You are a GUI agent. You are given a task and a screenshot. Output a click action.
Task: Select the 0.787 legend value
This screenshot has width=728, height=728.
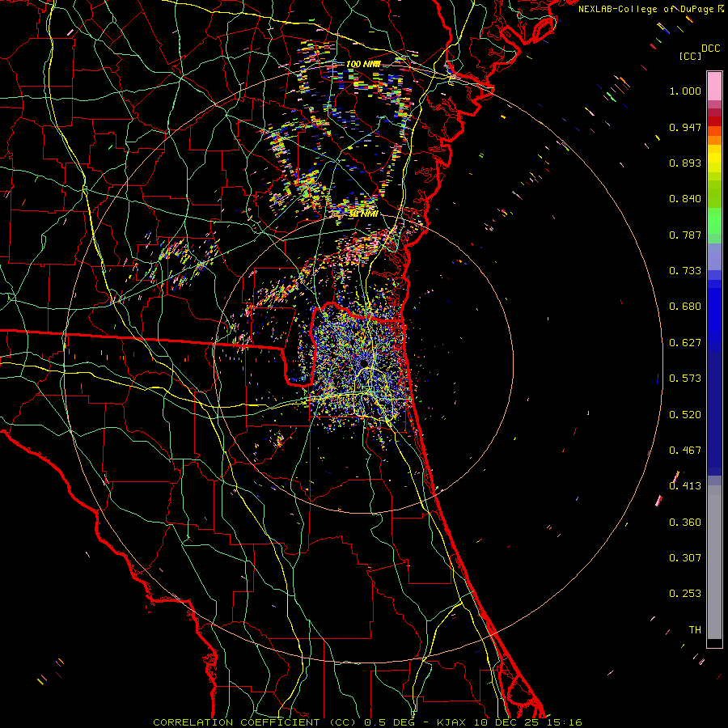pos(685,235)
